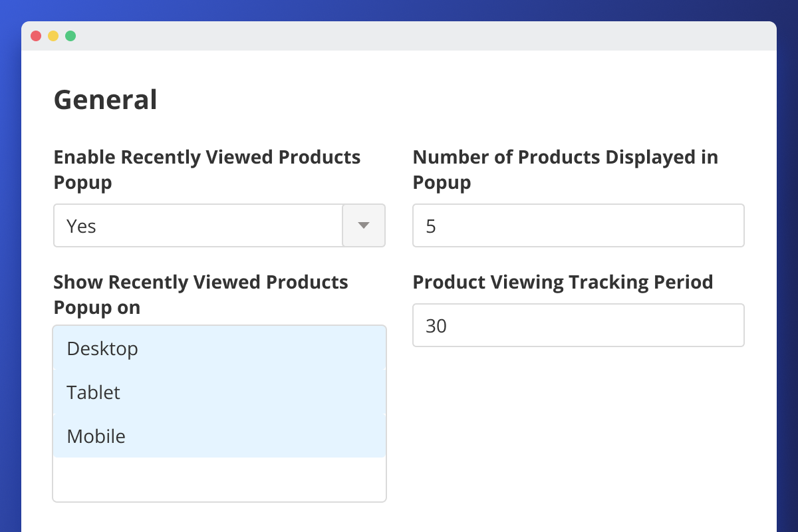This screenshot has width=798, height=532.
Task: Click the gray window title bar
Action: tap(399, 36)
